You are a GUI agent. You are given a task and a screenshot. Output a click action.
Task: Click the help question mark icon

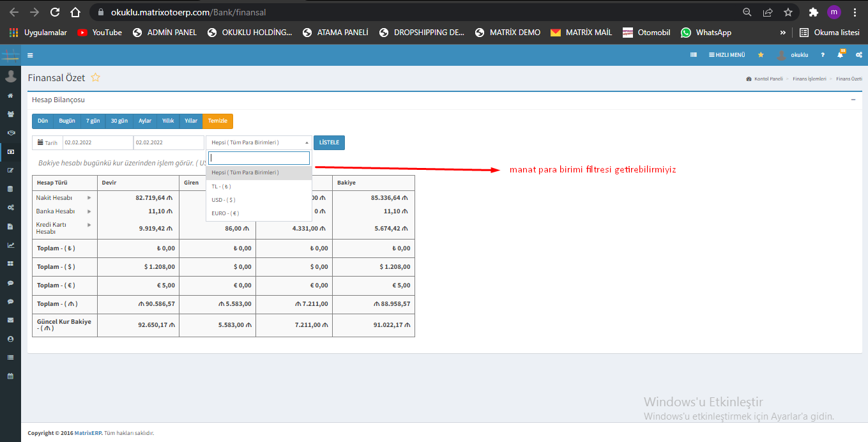coord(823,55)
